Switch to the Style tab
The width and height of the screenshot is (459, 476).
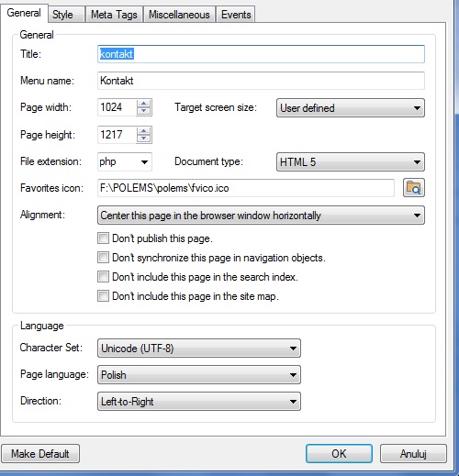66,15
